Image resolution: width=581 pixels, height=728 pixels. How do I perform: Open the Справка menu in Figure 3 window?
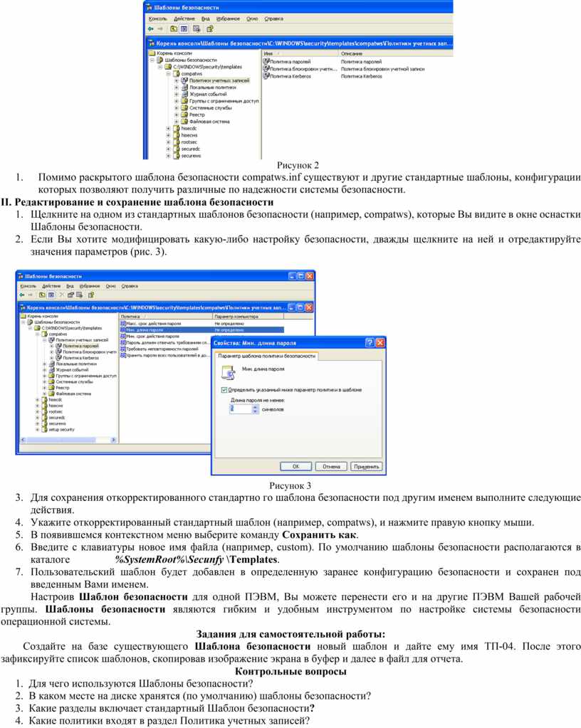130,286
